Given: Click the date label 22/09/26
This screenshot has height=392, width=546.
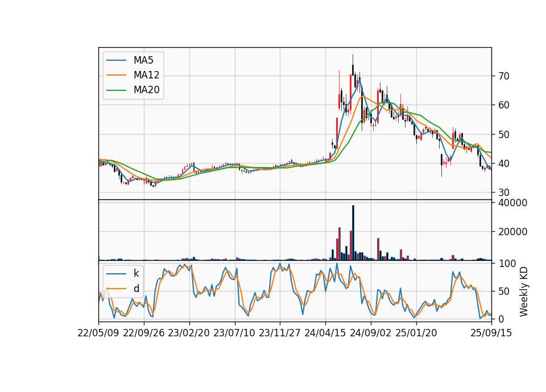Looking at the screenshot, I should pos(144,333).
